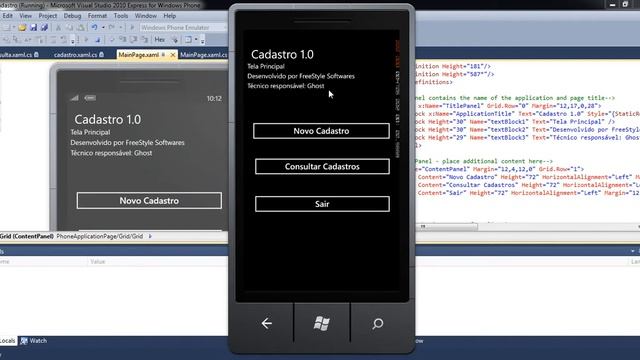The height and width of the screenshot is (360, 640).
Task: Open the Format menu
Action: (x=97, y=16)
